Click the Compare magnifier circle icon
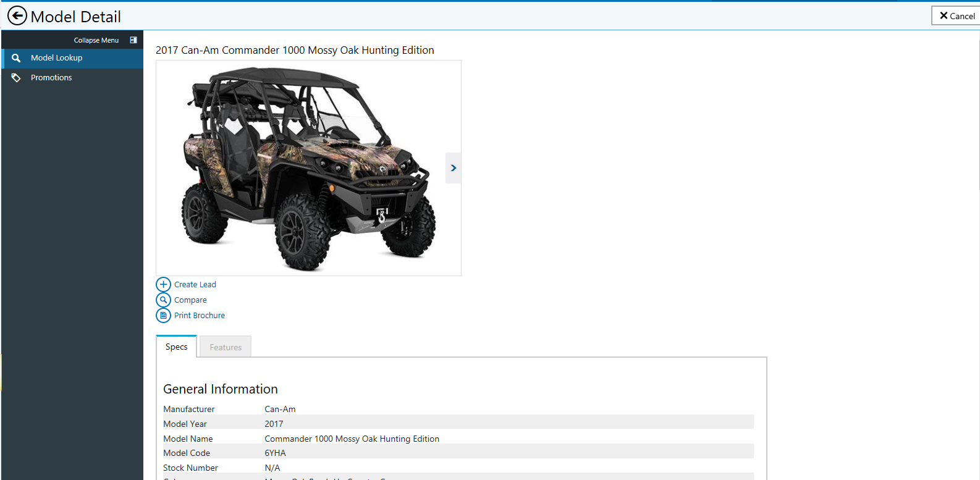Screen dimensions: 980x480 click(x=163, y=300)
